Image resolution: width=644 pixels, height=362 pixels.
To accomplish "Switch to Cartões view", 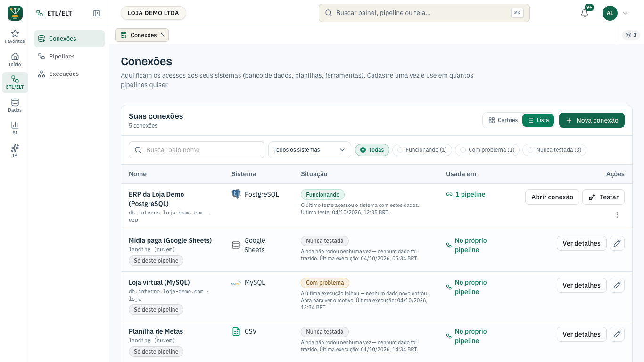I will (x=503, y=120).
